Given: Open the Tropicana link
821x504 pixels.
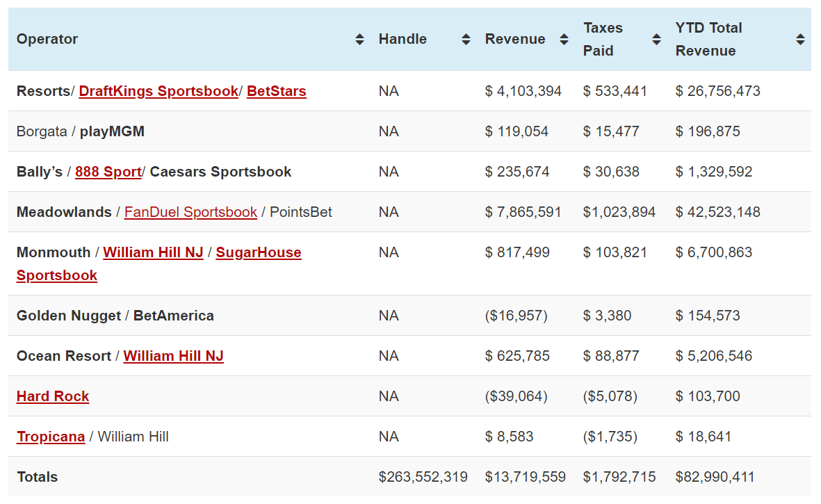Looking at the screenshot, I should click(x=51, y=437).
